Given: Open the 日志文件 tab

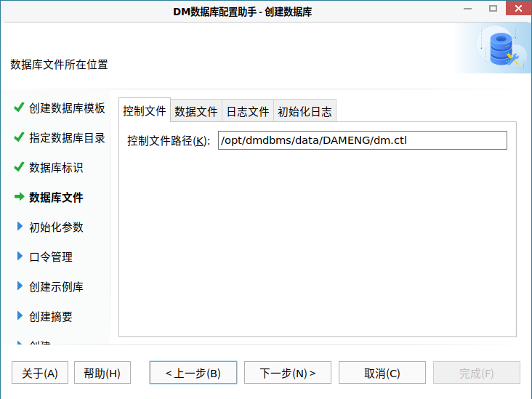Looking at the screenshot, I should coord(248,111).
